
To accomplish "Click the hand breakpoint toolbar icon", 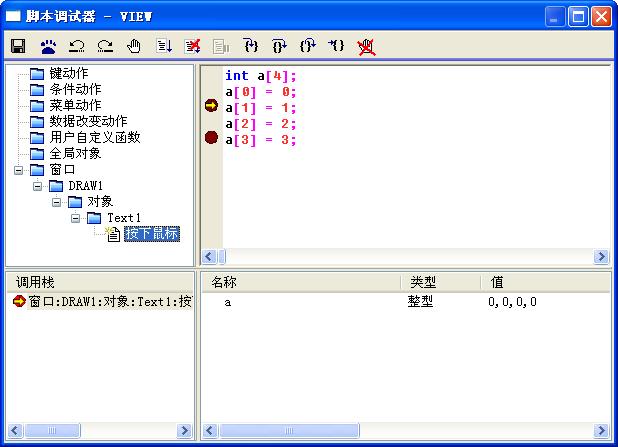I will click(x=134, y=46).
